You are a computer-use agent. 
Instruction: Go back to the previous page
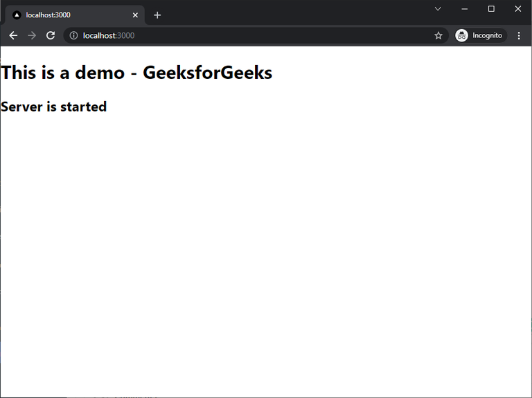(13, 35)
